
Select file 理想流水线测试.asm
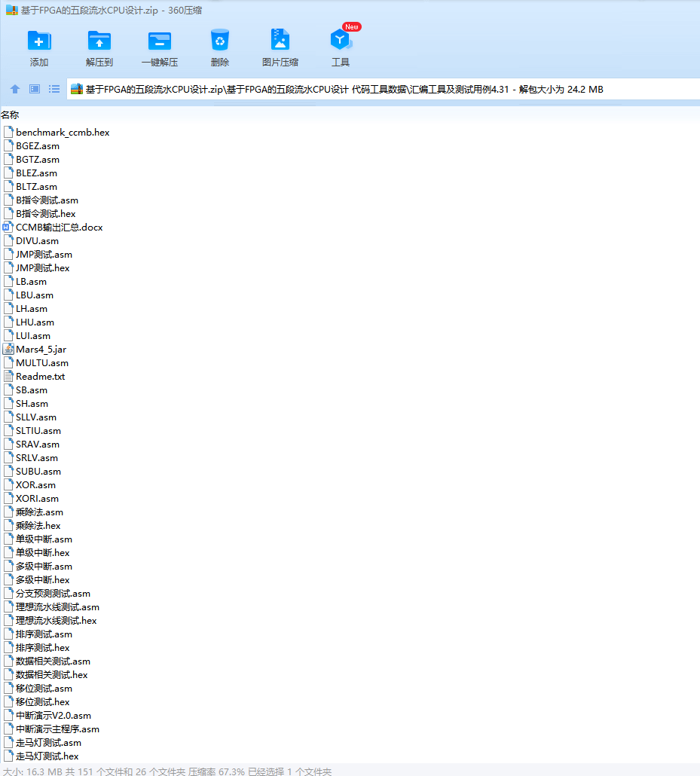click(x=57, y=607)
